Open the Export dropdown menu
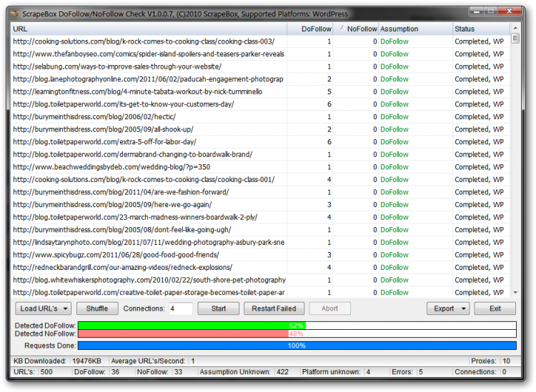536x392 pixels. click(448, 308)
